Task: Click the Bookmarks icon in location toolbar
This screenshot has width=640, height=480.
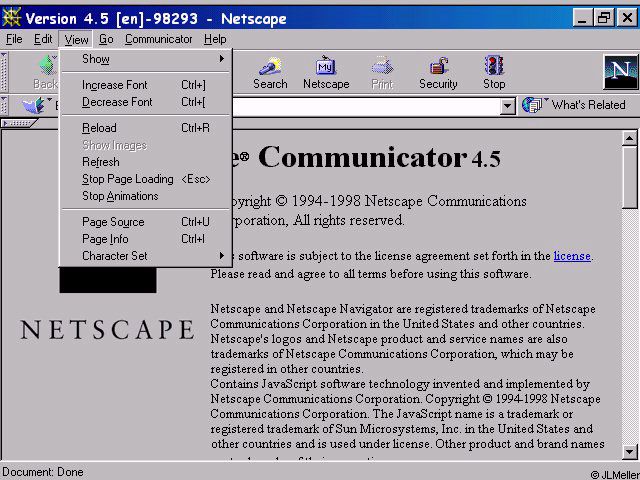Action: (36, 106)
